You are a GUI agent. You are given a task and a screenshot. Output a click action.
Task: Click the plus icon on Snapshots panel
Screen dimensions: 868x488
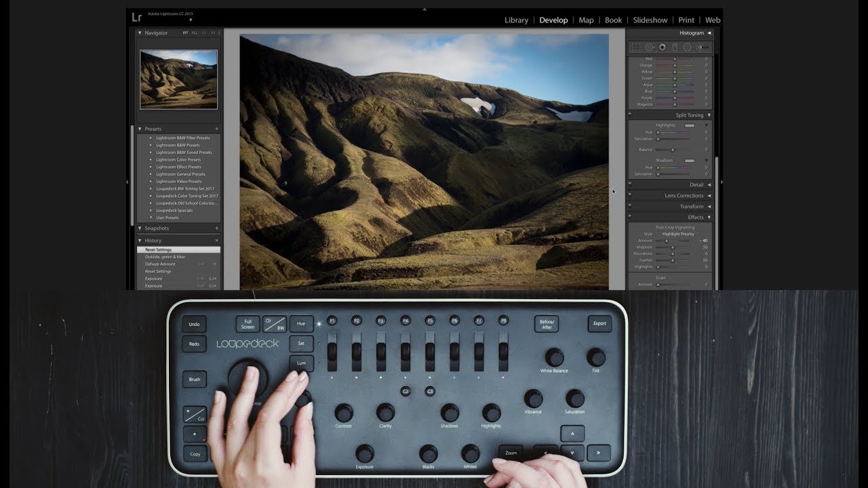point(217,228)
